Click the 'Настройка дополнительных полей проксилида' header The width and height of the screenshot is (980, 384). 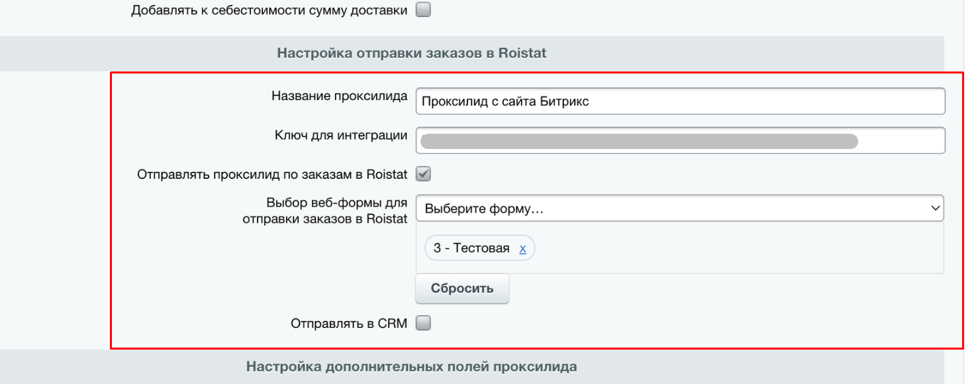[411, 366]
